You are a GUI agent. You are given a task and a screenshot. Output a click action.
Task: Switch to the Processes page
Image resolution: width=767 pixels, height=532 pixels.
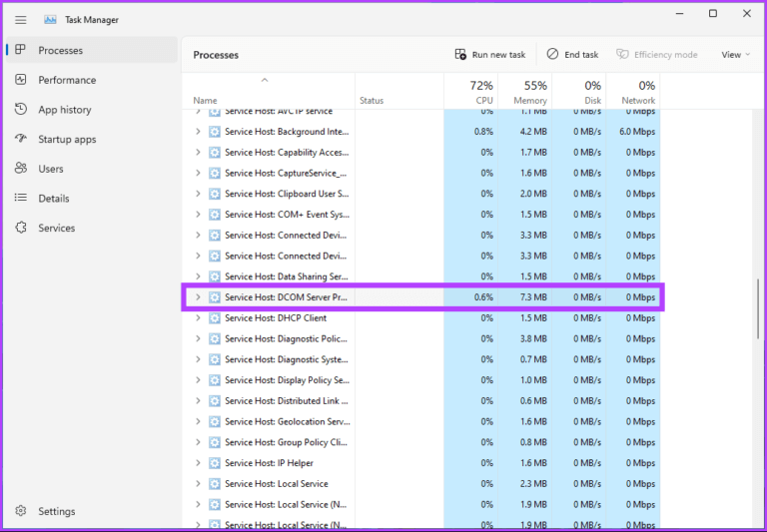(x=92, y=50)
